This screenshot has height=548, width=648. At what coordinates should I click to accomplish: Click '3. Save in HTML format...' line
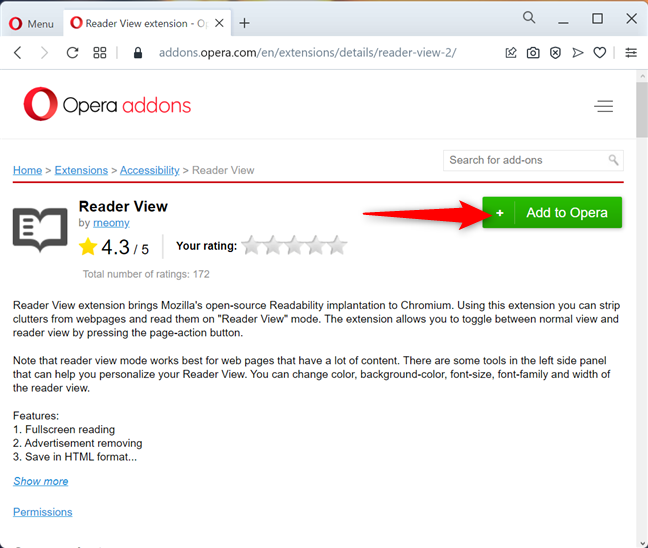75,457
